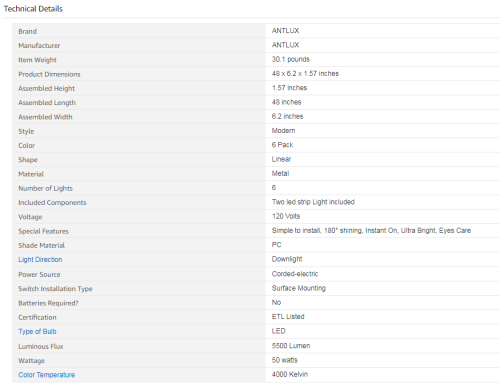Select the Special Features value text

click(371, 231)
